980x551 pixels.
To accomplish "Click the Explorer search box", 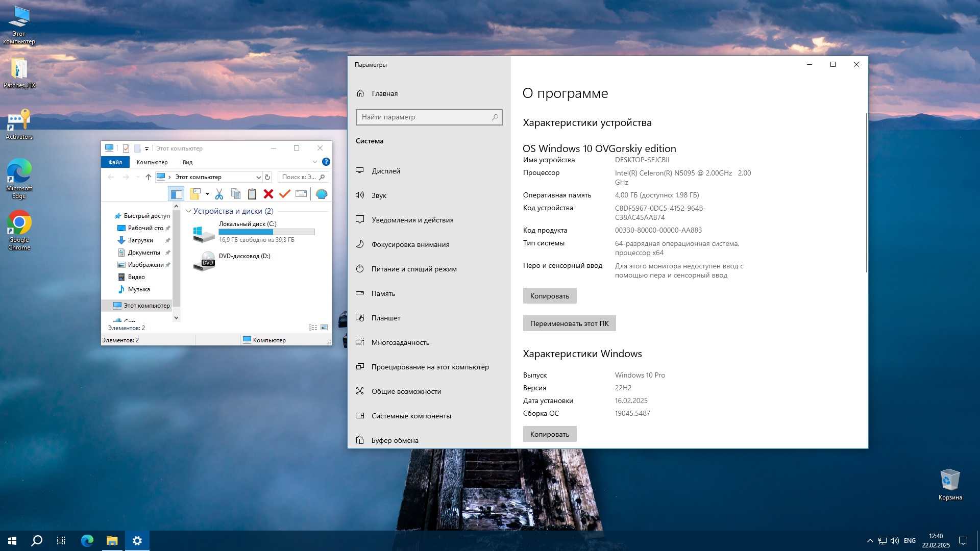I will pyautogui.click(x=303, y=177).
